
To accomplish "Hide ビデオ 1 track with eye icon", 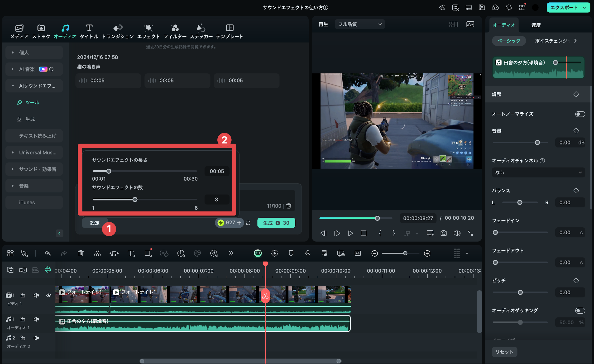I will pyautogui.click(x=48, y=295).
